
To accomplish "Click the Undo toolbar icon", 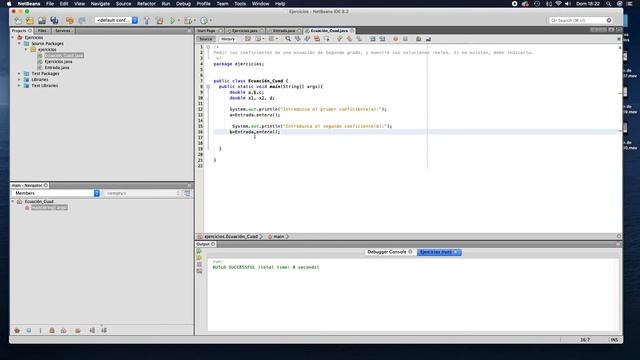I will pyautogui.click(x=70, y=20).
